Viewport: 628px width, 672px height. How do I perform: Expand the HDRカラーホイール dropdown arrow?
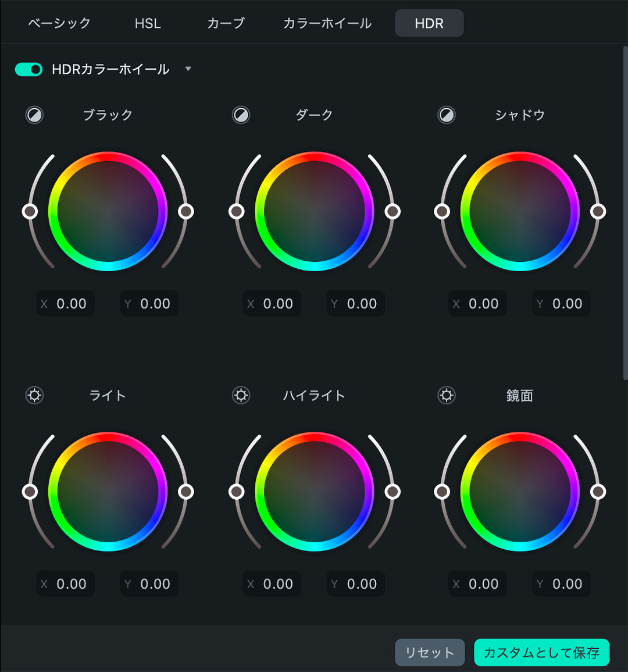(188, 69)
